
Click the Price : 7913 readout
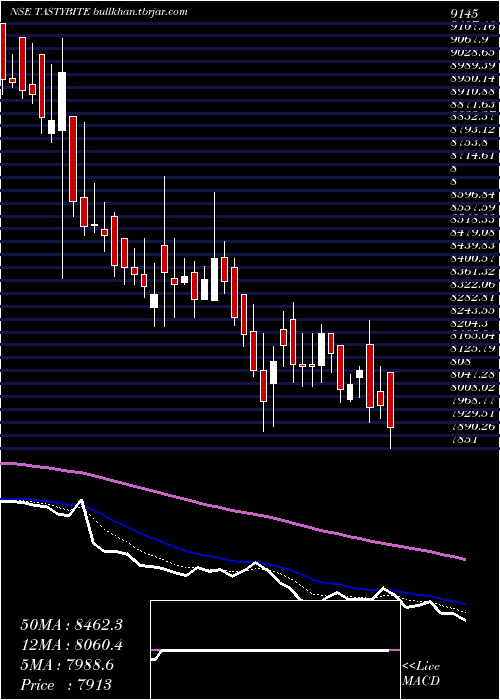pos(66,685)
